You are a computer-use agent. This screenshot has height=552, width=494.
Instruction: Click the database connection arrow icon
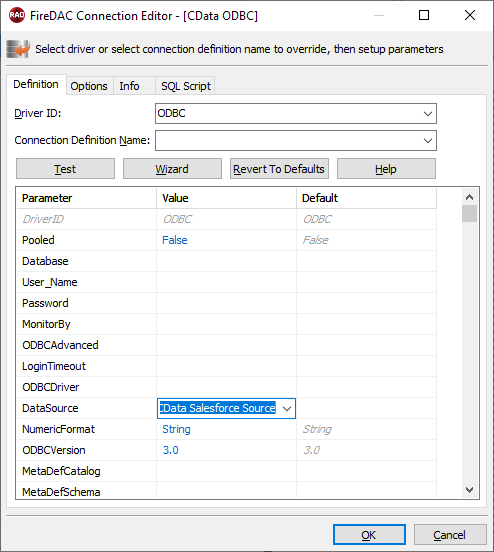[18, 49]
